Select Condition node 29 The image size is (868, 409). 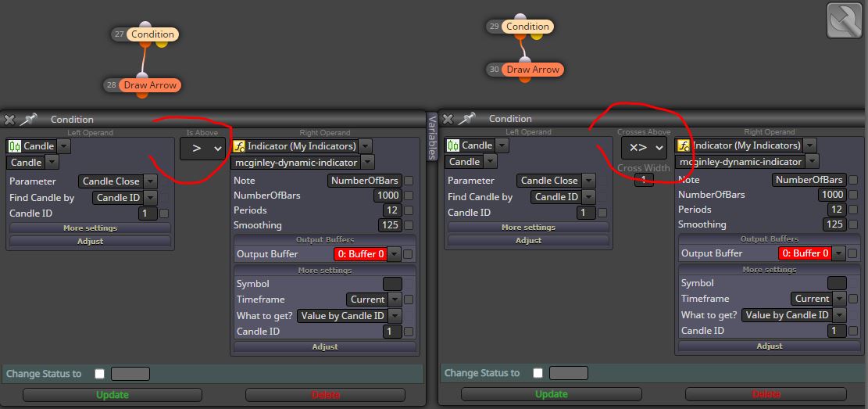pyautogui.click(x=527, y=27)
